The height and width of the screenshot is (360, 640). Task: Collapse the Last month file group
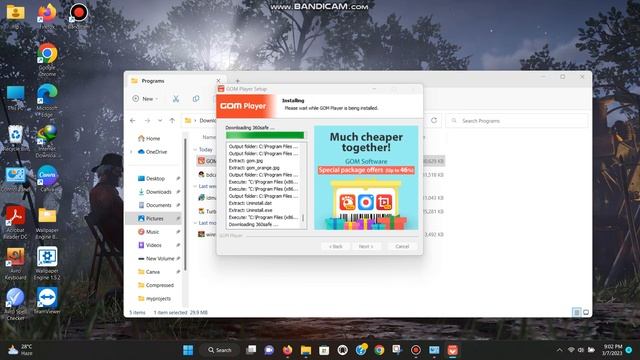click(x=195, y=223)
